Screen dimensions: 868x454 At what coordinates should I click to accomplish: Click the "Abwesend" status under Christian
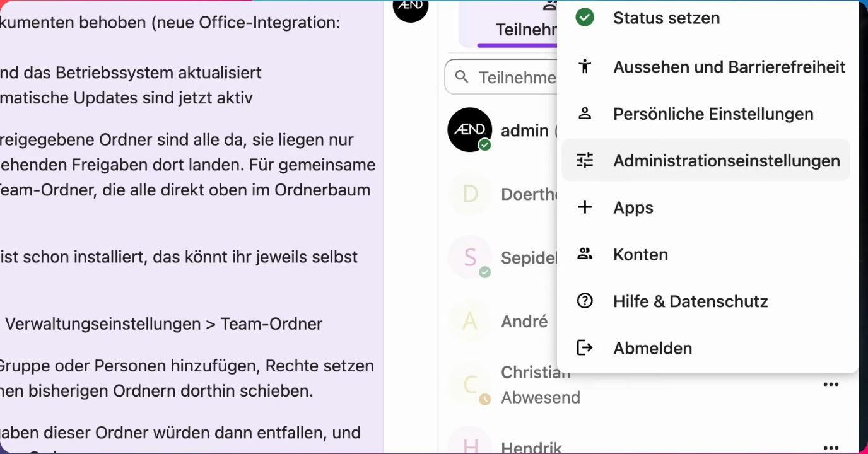(541, 398)
